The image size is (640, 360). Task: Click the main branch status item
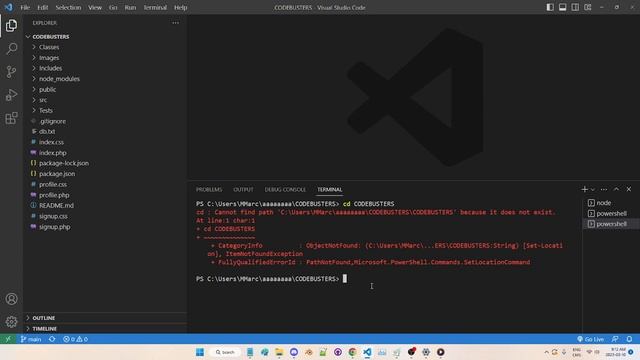tap(31, 339)
